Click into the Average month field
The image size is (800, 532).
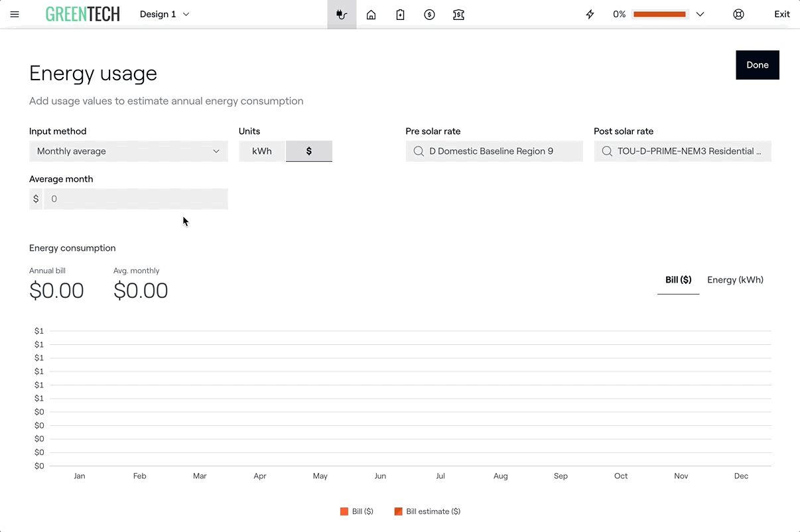(x=135, y=199)
